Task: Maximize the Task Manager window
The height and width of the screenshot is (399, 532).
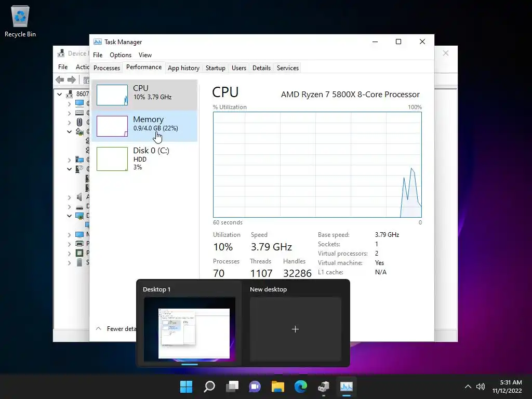Action: tap(398, 42)
